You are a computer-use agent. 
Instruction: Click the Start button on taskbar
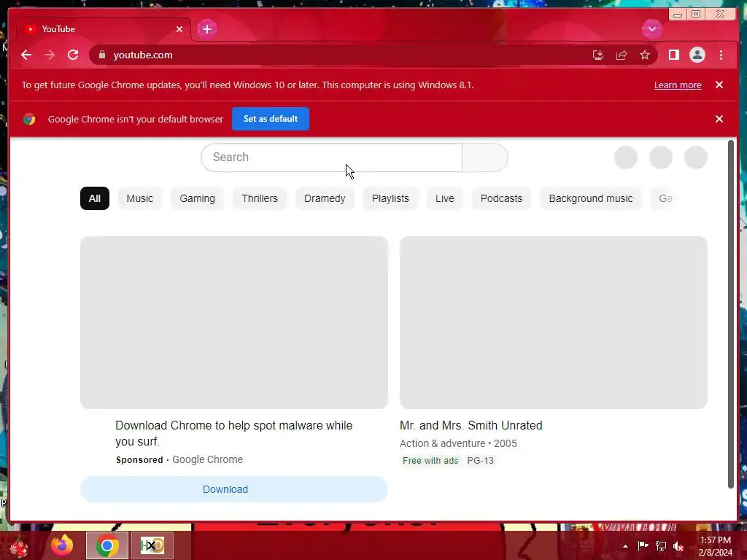point(18,546)
